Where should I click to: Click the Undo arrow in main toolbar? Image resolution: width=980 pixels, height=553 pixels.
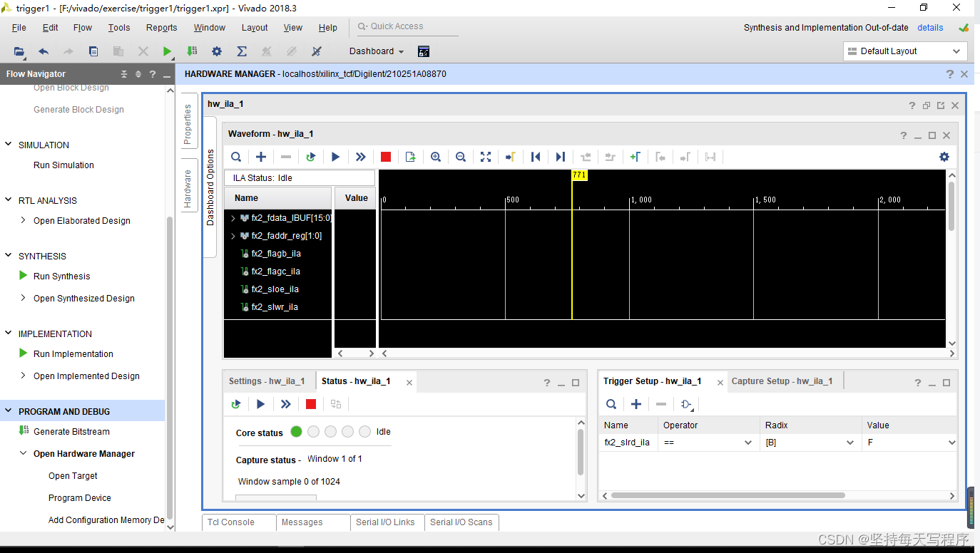44,51
